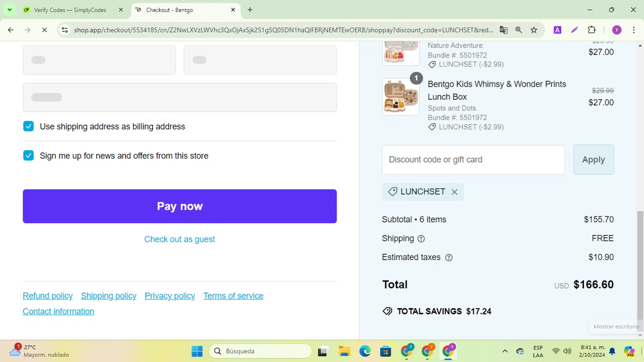The image size is (644, 362).
Task: Click the purple feather extension icon
Action: (x=574, y=30)
